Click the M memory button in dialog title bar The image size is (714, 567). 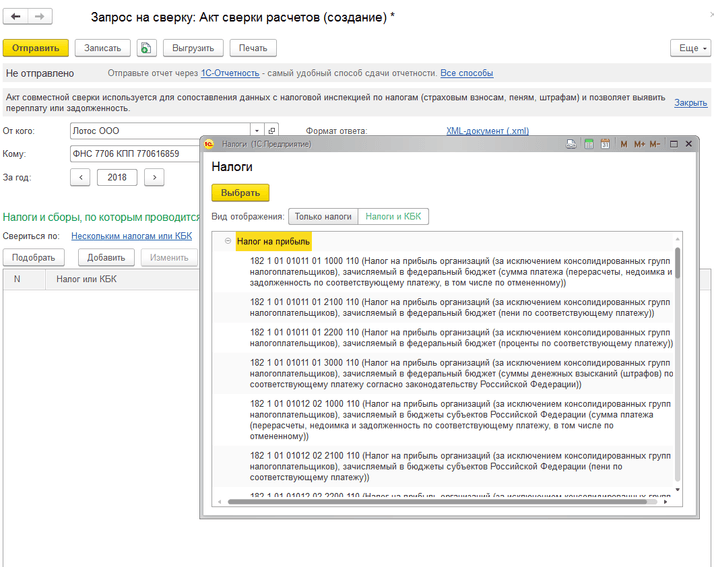tap(624, 144)
